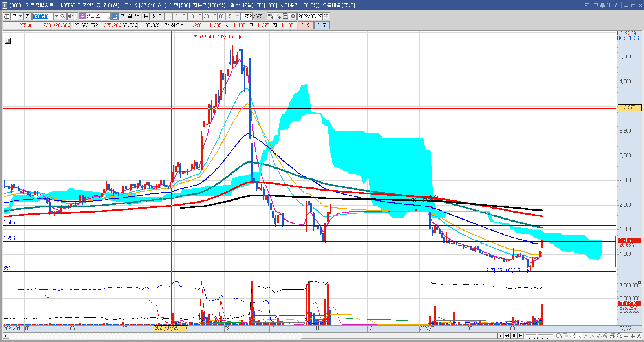Select the 일 (daily) period toggle
The image size is (644, 342).
pyautogui.click(x=115, y=16)
